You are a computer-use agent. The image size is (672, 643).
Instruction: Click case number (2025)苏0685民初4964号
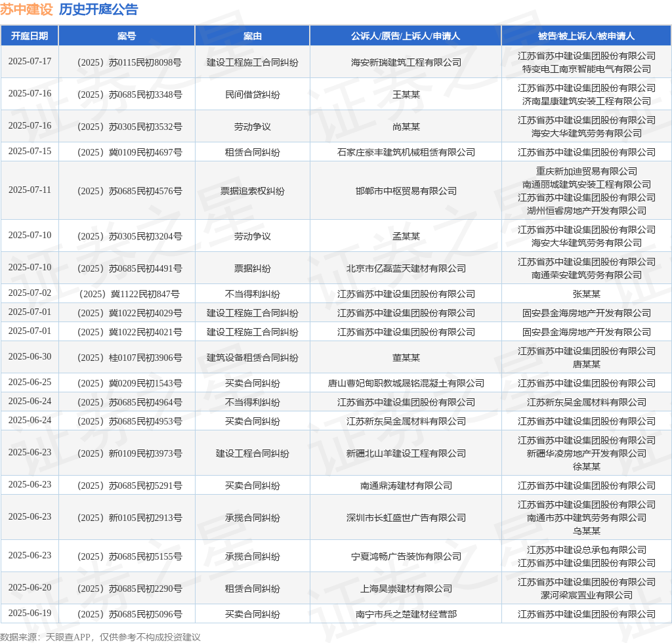[129, 403]
